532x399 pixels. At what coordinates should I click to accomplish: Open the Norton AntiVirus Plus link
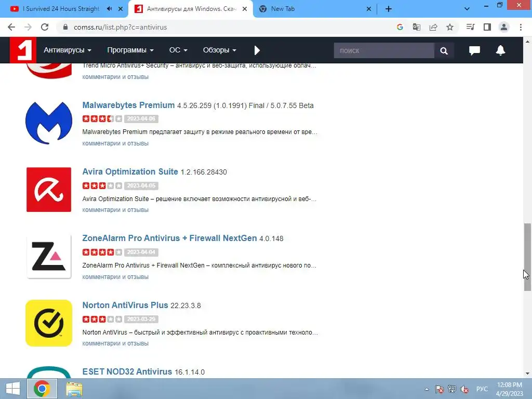[x=125, y=305]
